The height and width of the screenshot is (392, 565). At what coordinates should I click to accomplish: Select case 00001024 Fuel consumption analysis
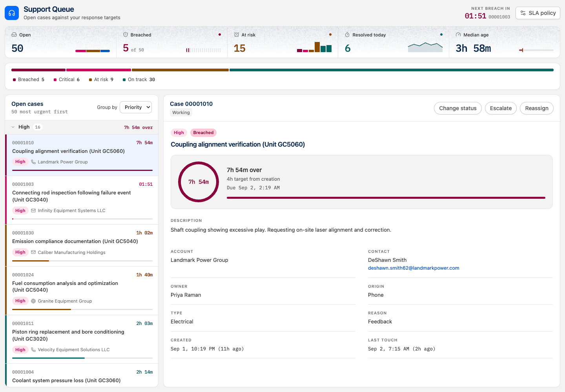tap(82, 291)
